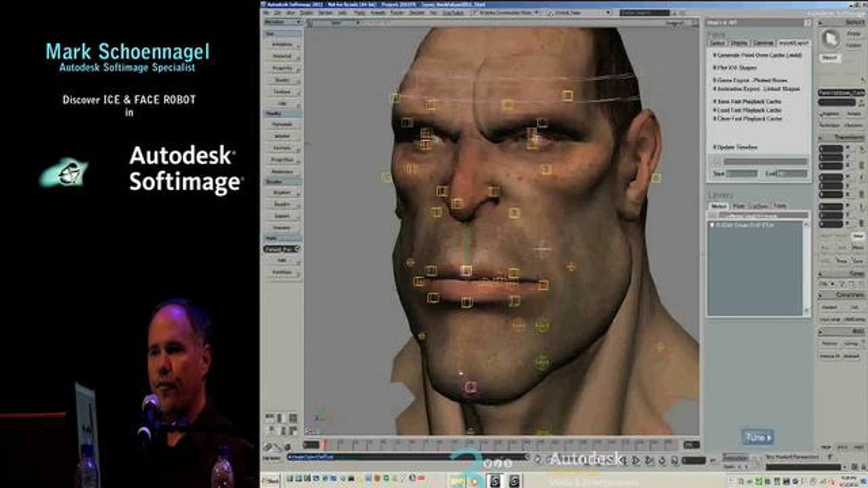Click the headphones audio icon in playback controls
Screen dimensions: 868x488
(675, 460)
